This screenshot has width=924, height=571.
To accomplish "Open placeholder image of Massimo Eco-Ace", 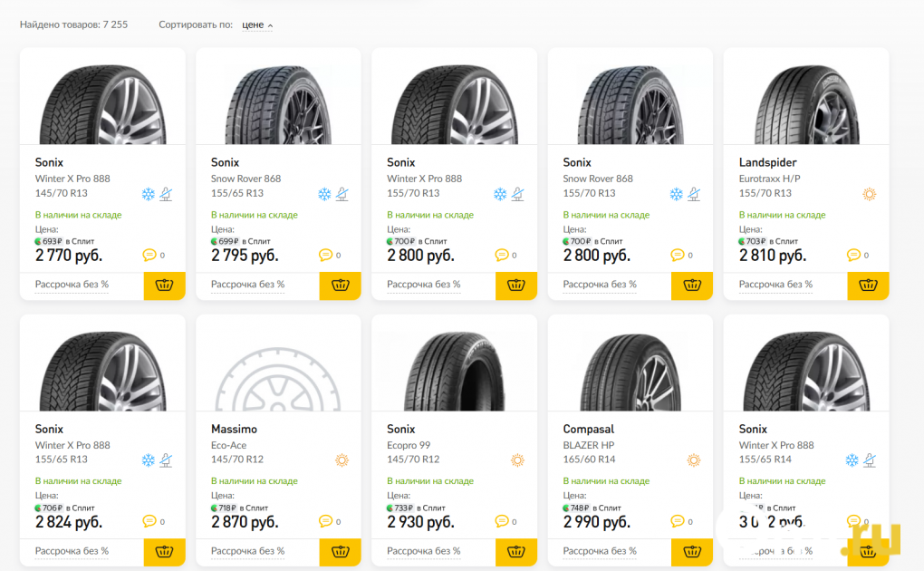I will pyautogui.click(x=277, y=379).
